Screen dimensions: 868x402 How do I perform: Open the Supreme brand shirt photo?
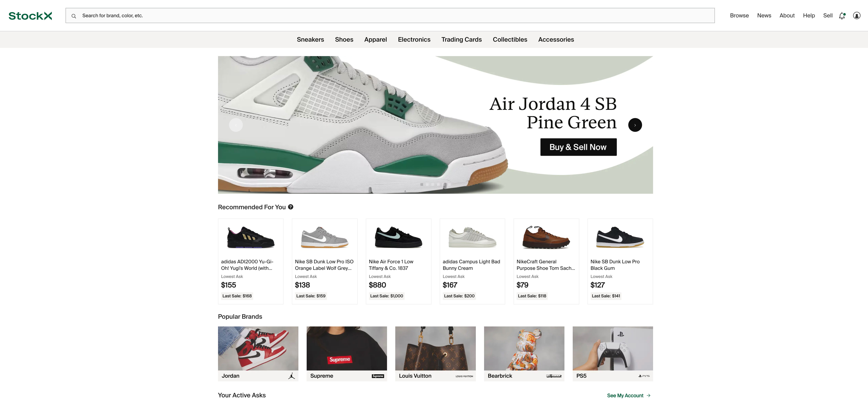coord(347,348)
